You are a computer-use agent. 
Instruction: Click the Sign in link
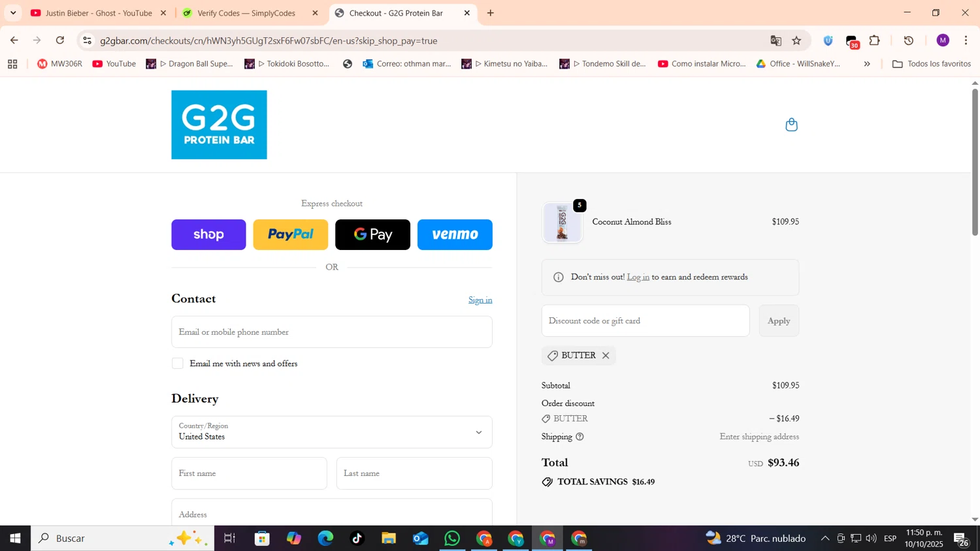pos(480,300)
